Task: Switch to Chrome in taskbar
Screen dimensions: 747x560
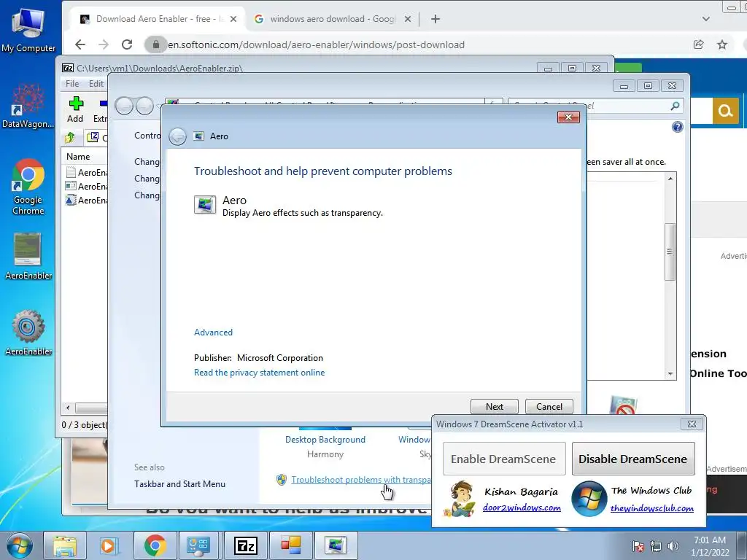Action: point(155,545)
